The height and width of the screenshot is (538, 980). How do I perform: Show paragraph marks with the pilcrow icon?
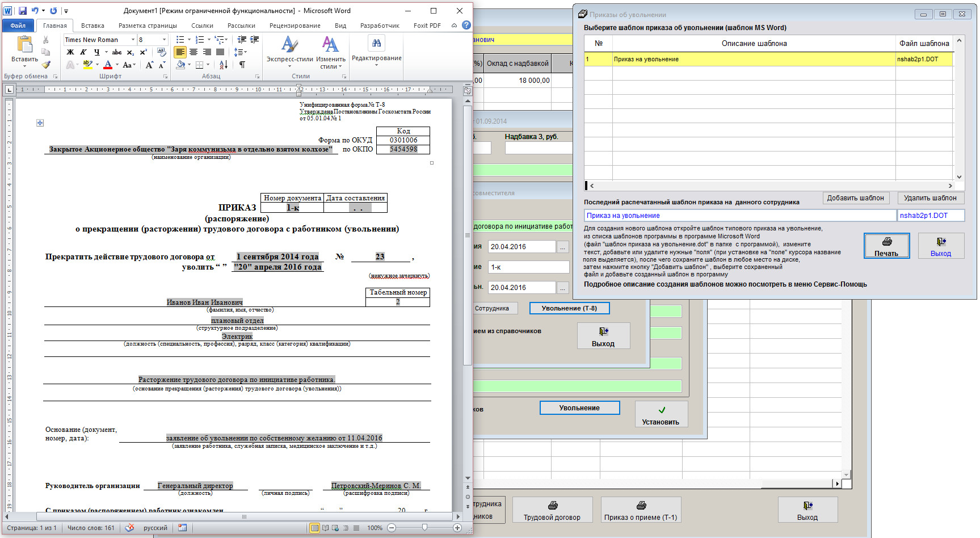pyautogui.click(x=242, y=65)
